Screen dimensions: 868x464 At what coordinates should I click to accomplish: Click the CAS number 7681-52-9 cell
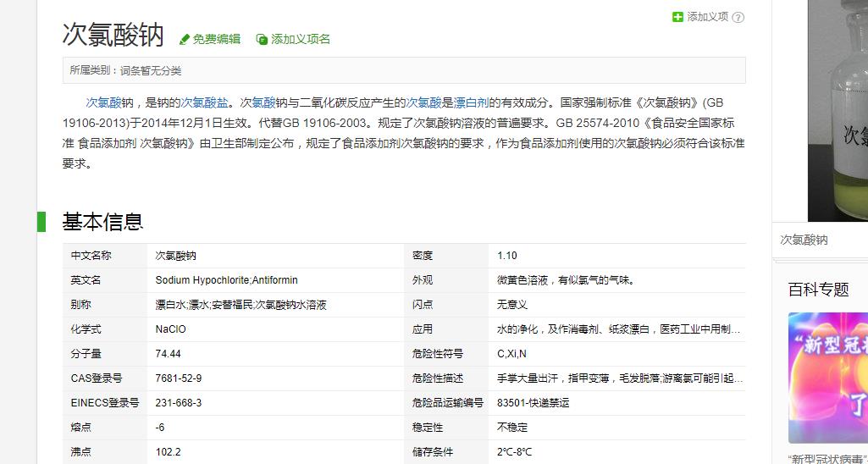pyautogui.click(x=179, y=378)
